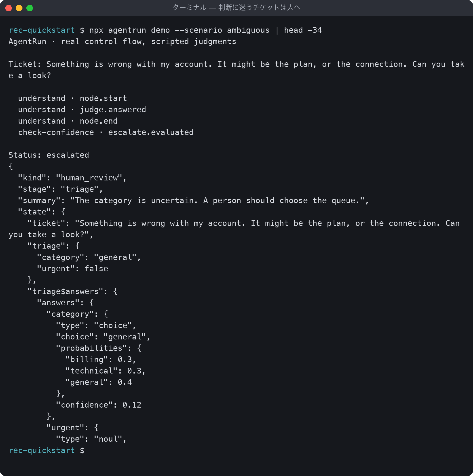Click the 'npx agentrun demo --scenario ambiguous' command
The image size is (473, 476).
(x=179, y=30)
